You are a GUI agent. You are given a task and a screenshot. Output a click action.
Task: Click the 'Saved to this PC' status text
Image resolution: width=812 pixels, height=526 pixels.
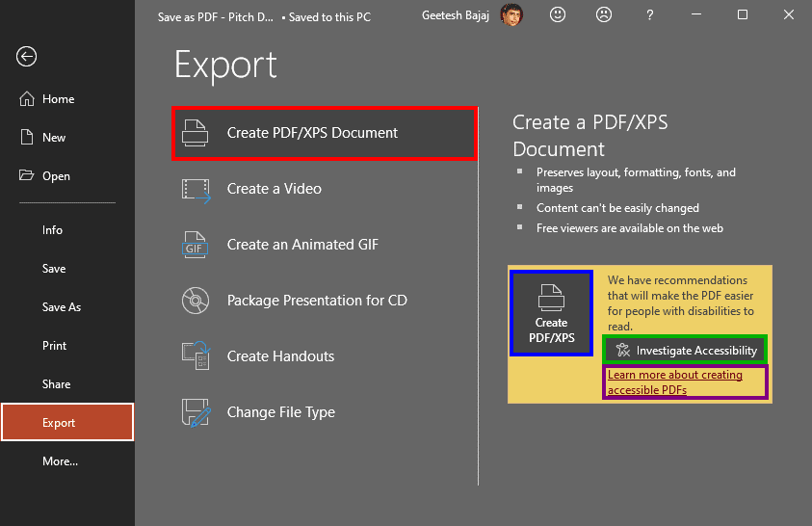coord(329,17)
